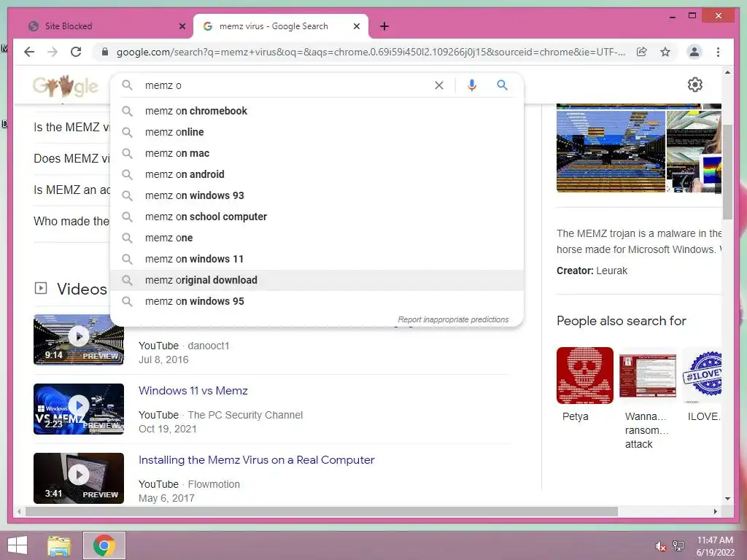Share this page with the share icon
This screenshot has width=747, height=560.
(x=642, y=52)
